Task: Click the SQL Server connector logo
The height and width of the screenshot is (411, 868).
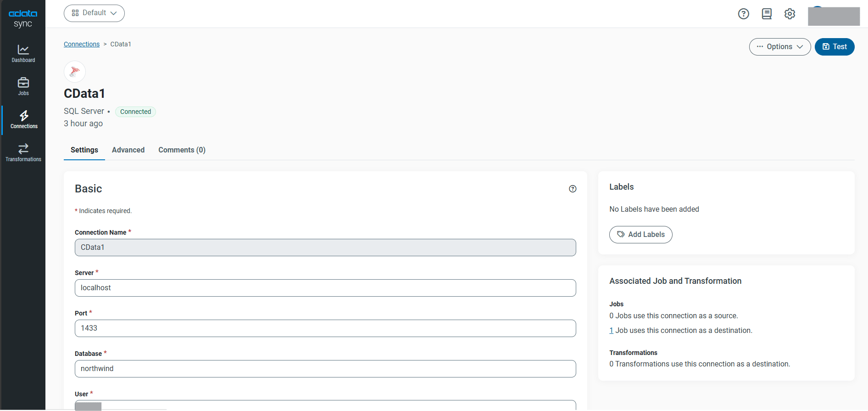Action: pyautogui.click(x=75, y=72)
